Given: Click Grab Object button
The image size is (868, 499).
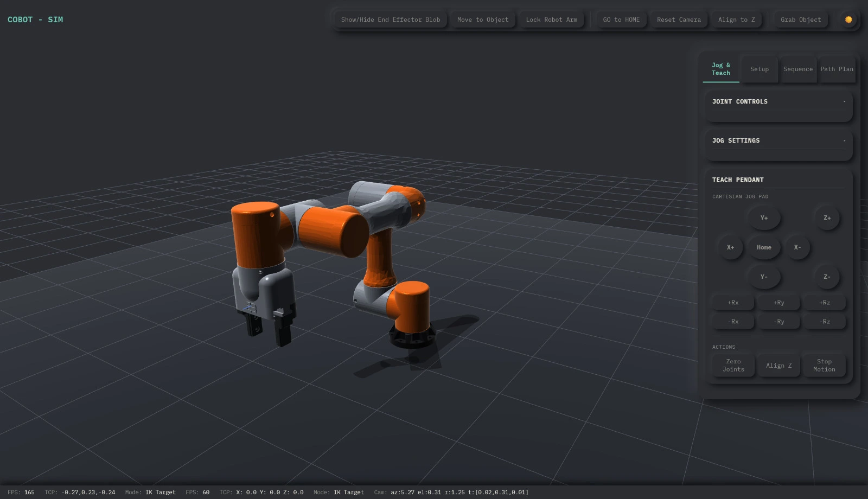Looking at the screenshot, I should (801, 20).
